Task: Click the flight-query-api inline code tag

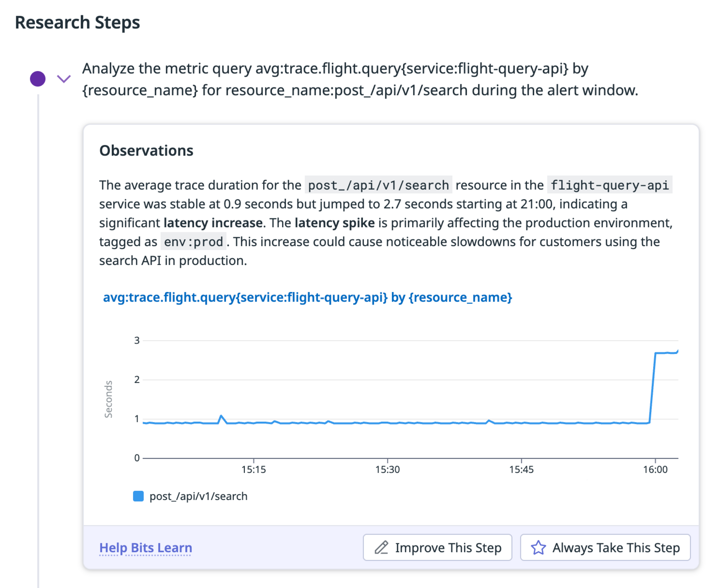Action: click(x=609, y=185)
